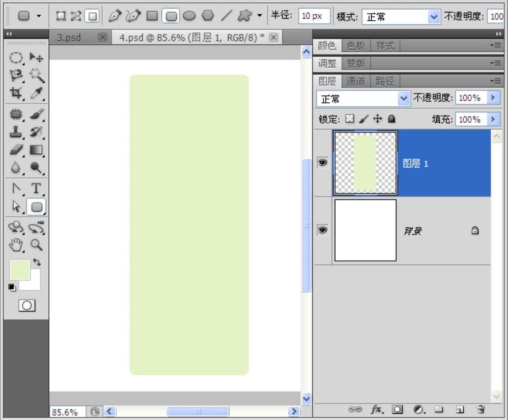Click the 半径 radius input field
Viewport: 508px width, 420px height.
click(314, 16)
